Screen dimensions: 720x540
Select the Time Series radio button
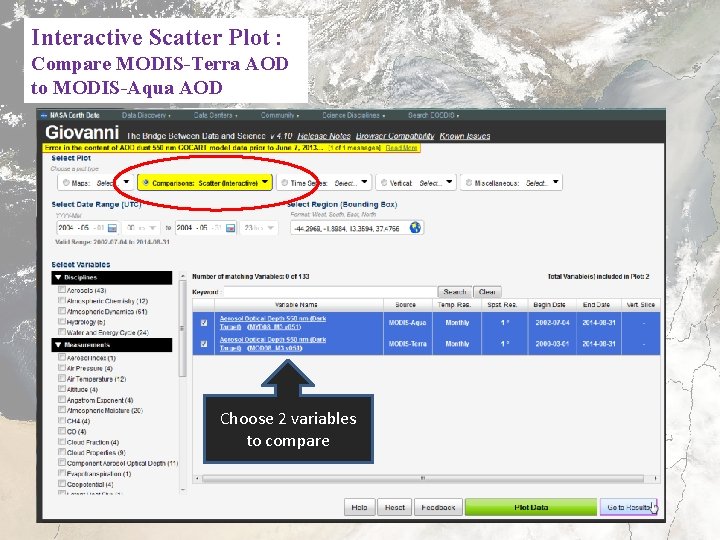pos(284,183)
